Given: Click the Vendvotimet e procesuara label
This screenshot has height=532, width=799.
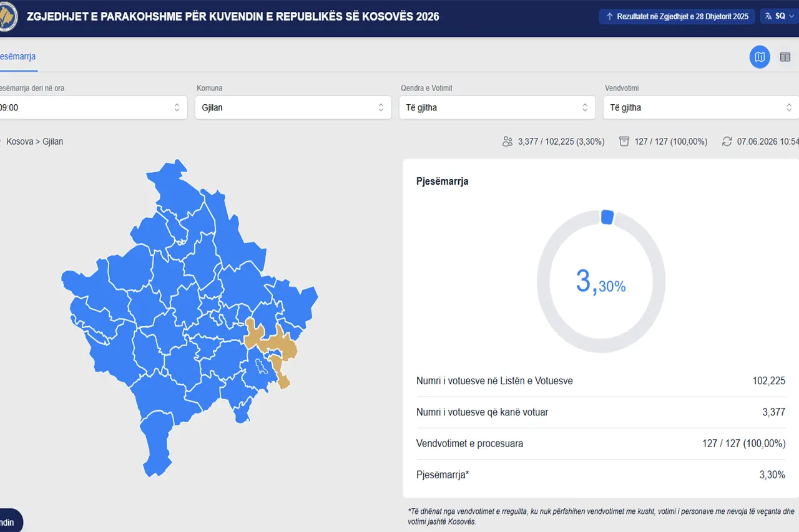Looking at the screenshot, I should point(469,444).
